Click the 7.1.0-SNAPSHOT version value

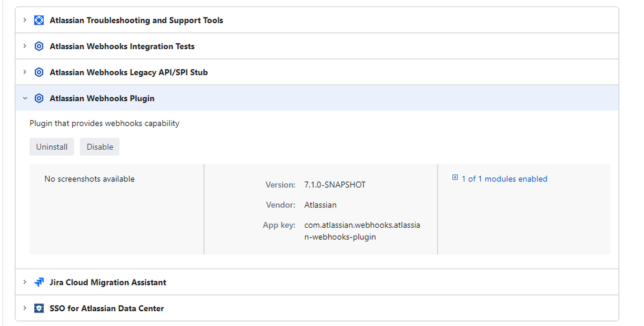335,185
